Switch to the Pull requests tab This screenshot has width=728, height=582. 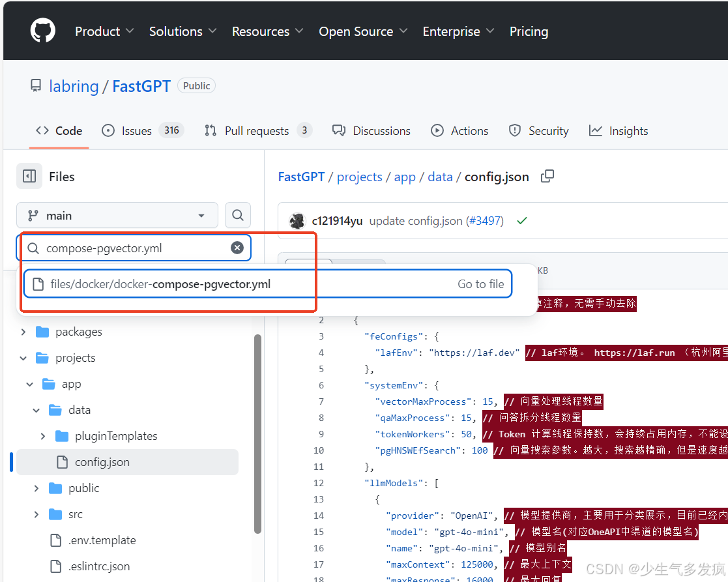258,131
